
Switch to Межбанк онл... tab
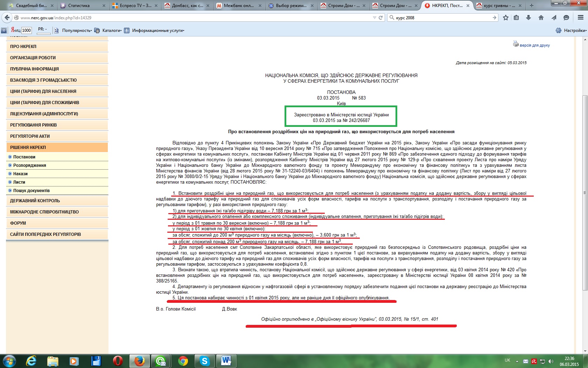click(x=239, y=6)
